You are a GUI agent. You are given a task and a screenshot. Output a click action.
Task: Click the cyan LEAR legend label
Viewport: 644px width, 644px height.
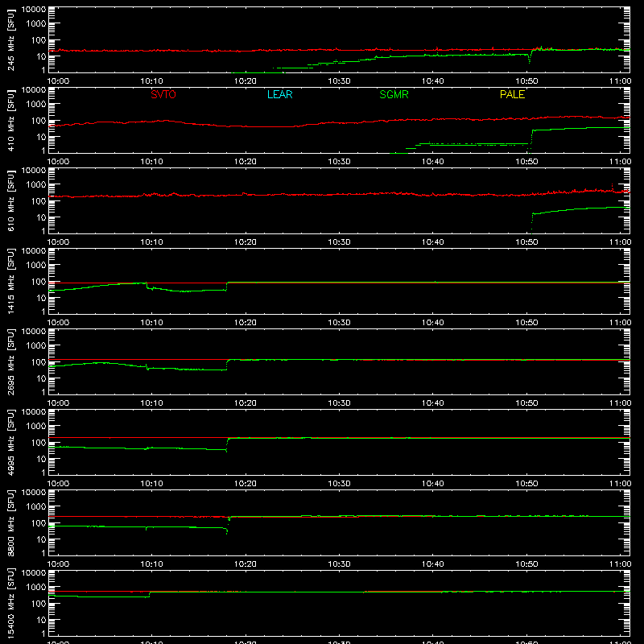tap(279, 94)
